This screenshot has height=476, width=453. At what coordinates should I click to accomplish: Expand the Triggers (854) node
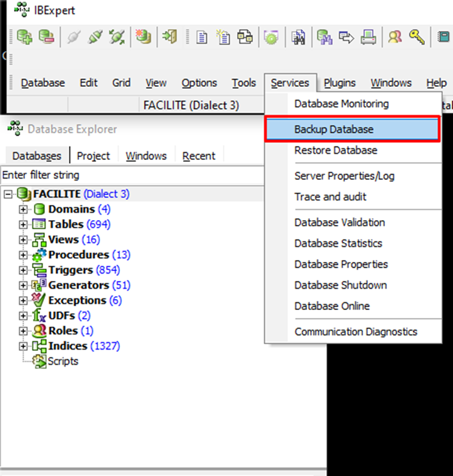[x=23, y=270]
